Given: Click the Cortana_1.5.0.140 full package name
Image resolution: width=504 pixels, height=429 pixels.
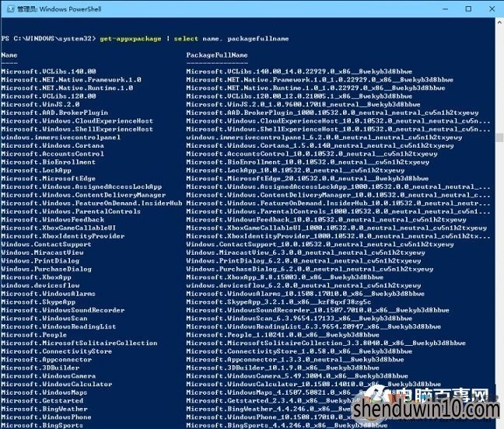Looking at the screenshot, I should [320, 145].
